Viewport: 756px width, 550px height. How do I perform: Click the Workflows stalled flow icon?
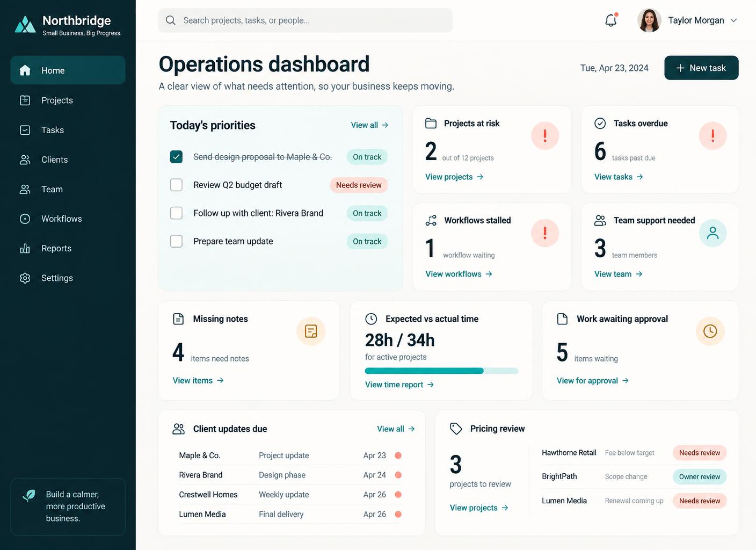pos(431,220)
